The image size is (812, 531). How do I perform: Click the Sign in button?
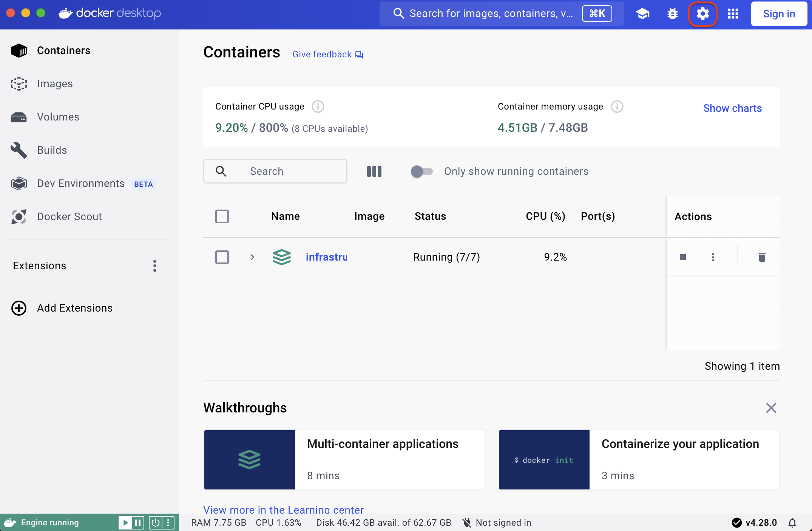[x=779, y=14]
